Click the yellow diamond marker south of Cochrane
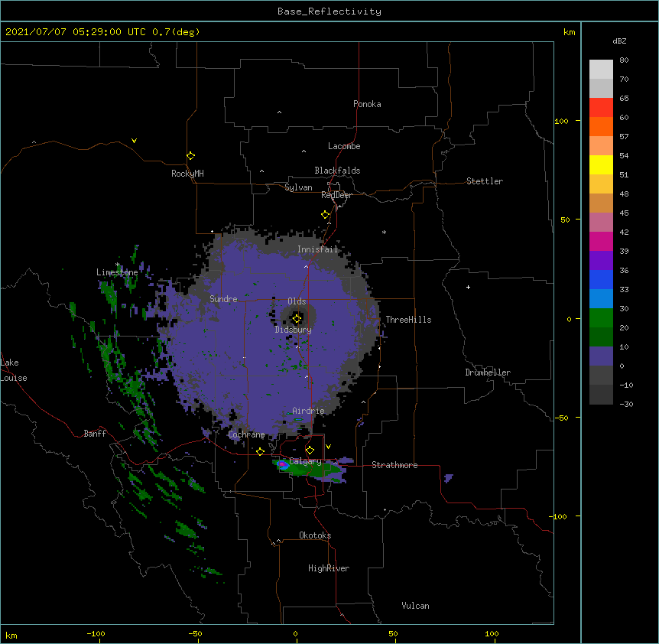659x644 pixels. [260, 451]
